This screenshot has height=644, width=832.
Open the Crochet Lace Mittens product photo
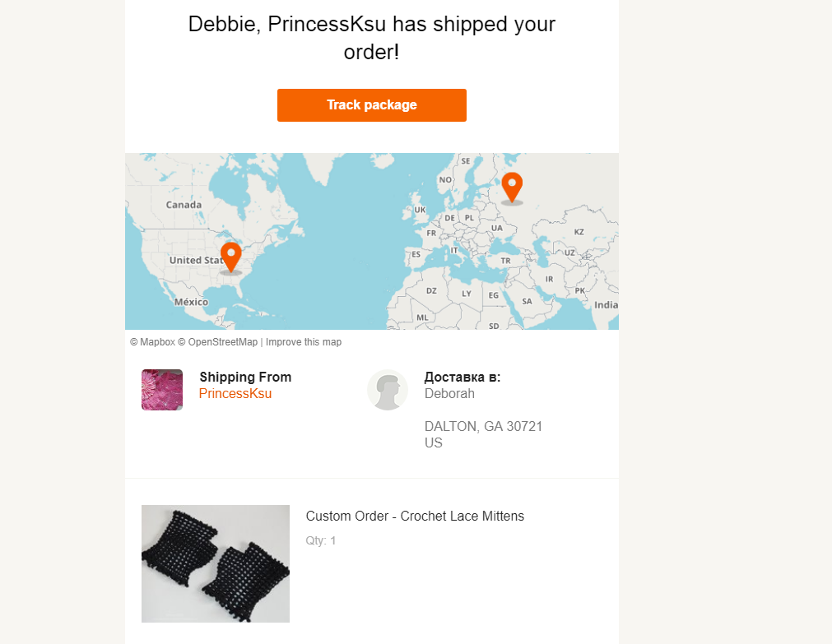[x=216, y=563]
